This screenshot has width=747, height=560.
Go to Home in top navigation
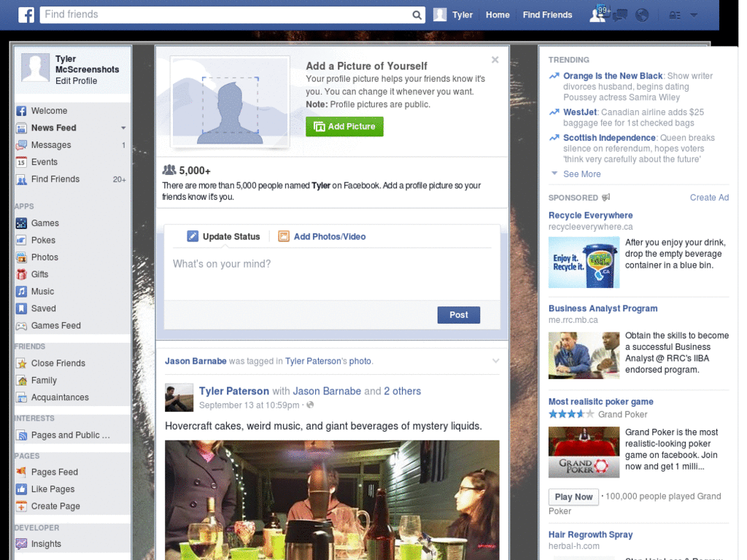(x=498, y=15)
